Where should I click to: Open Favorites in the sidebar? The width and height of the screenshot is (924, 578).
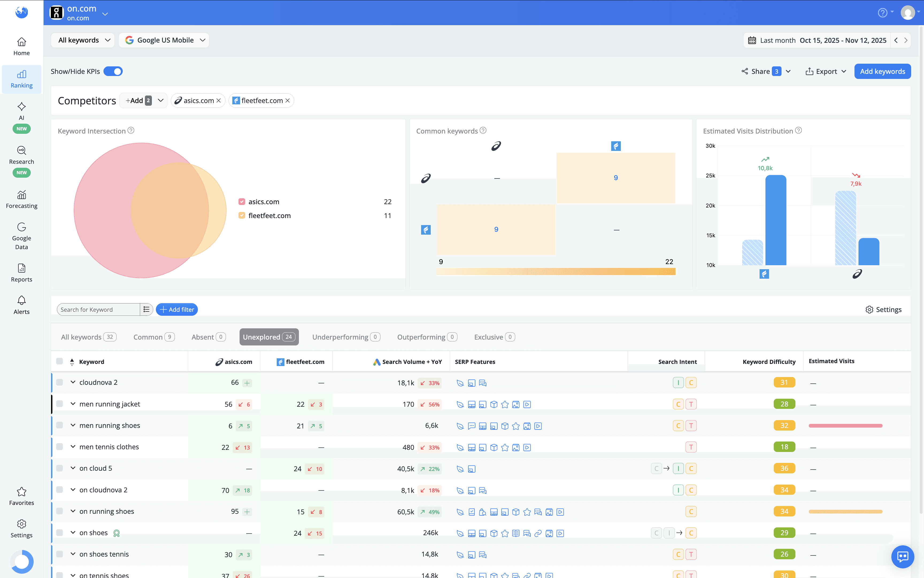pos(21,497)
